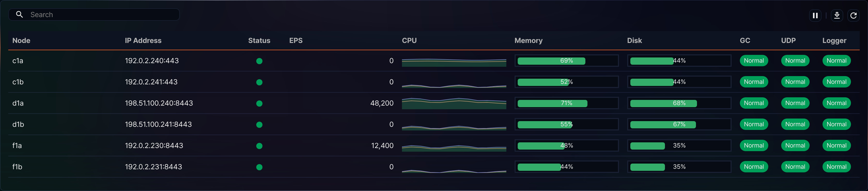Select IP address 198.51.100.240:8443
Viewport: 868px width, 191px height.
point(159,103)
